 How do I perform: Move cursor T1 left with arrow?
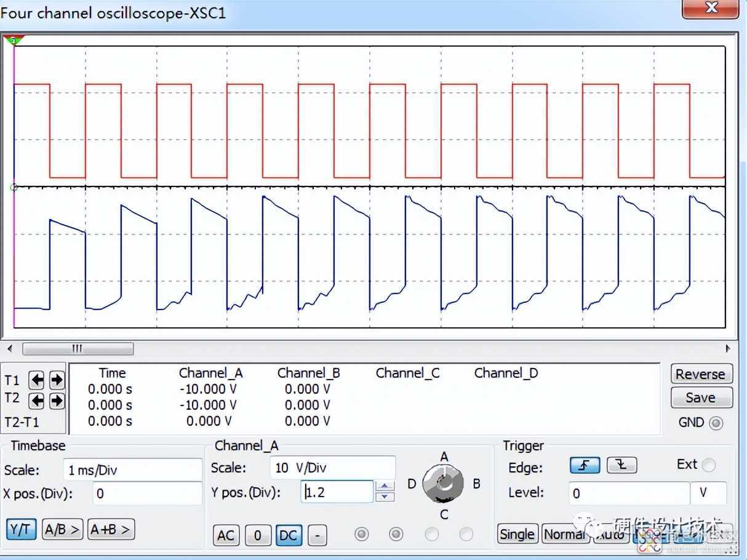(37, 380)
